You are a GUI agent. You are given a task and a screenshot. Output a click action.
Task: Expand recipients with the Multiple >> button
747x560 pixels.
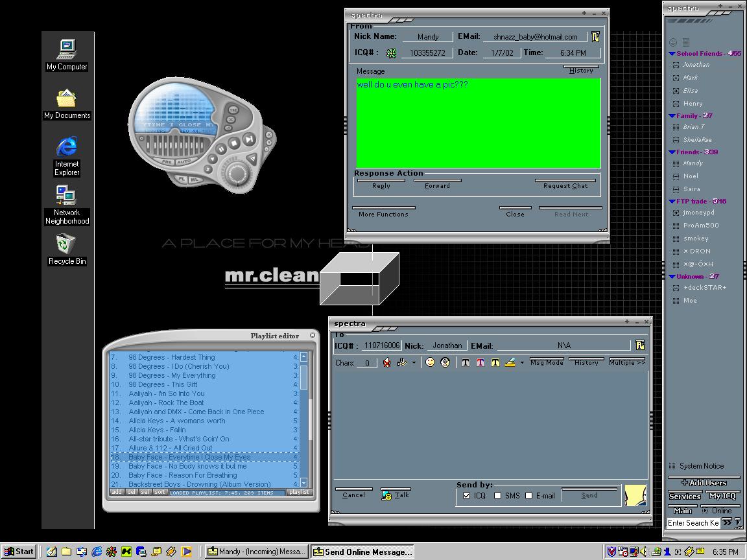(627, 362)
